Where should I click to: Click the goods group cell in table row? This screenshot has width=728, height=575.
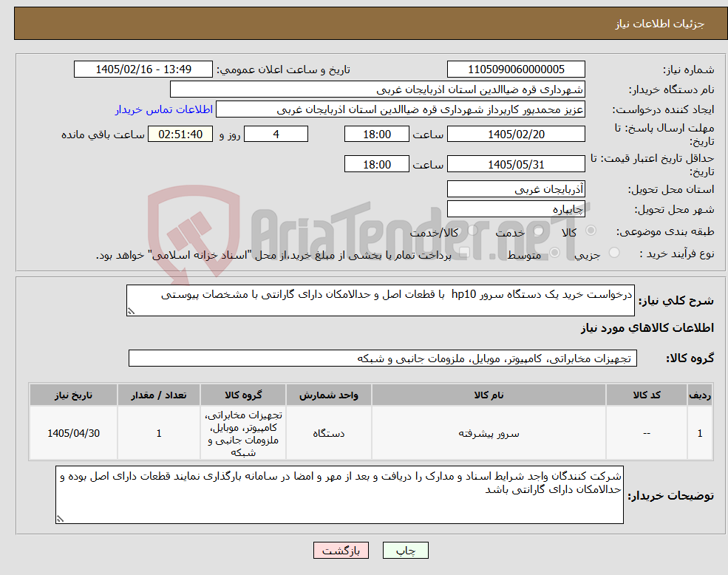[x=243, y=433]
